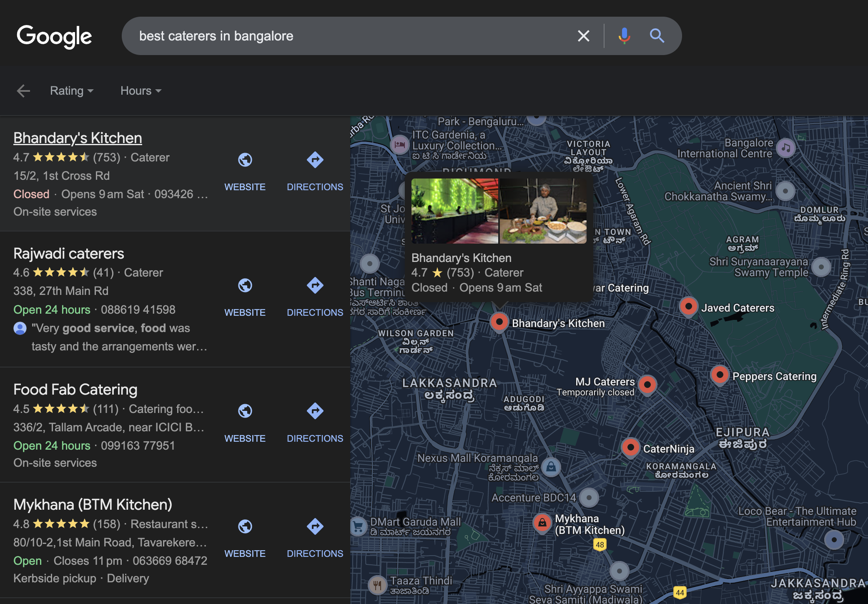Go back using the left arrow icon
The height and width of the screenshot is (604, 868).
tap(23, 91)
